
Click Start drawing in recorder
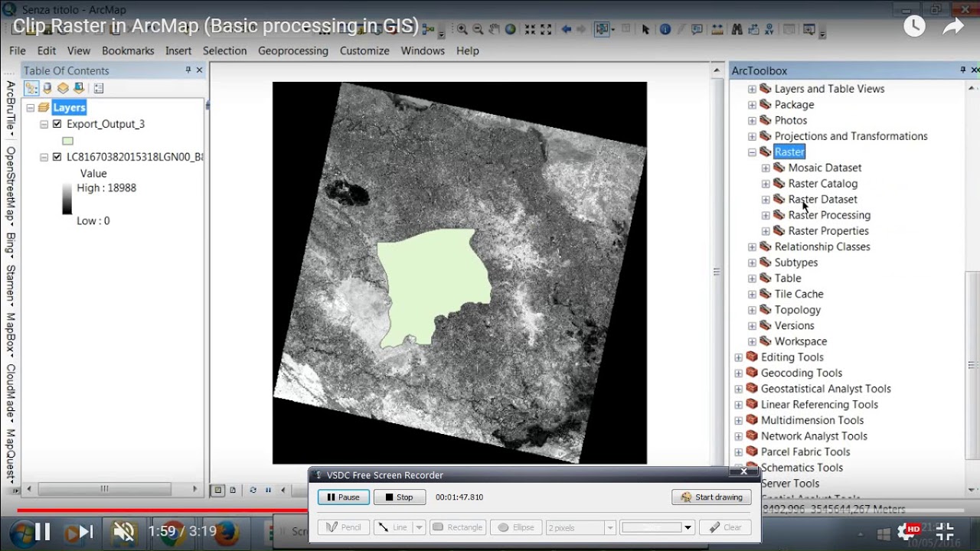point(712,497)
